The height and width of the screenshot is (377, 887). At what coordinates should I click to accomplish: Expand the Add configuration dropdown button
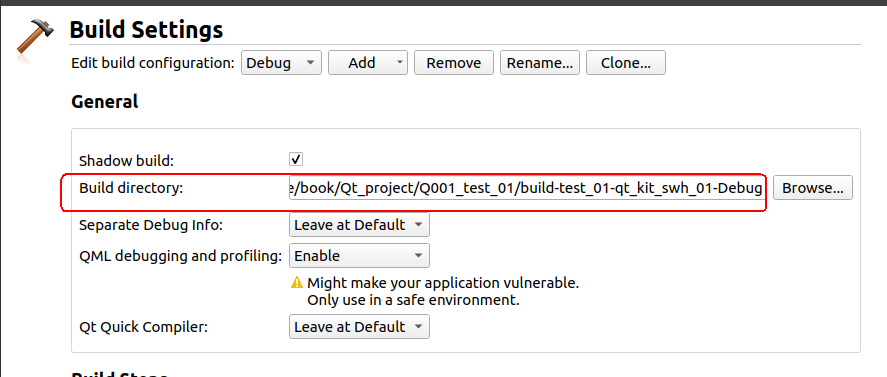[368, 62]
